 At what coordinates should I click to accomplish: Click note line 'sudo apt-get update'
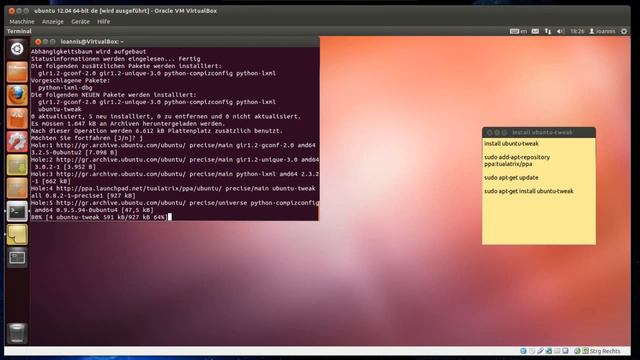pos(511,178)
